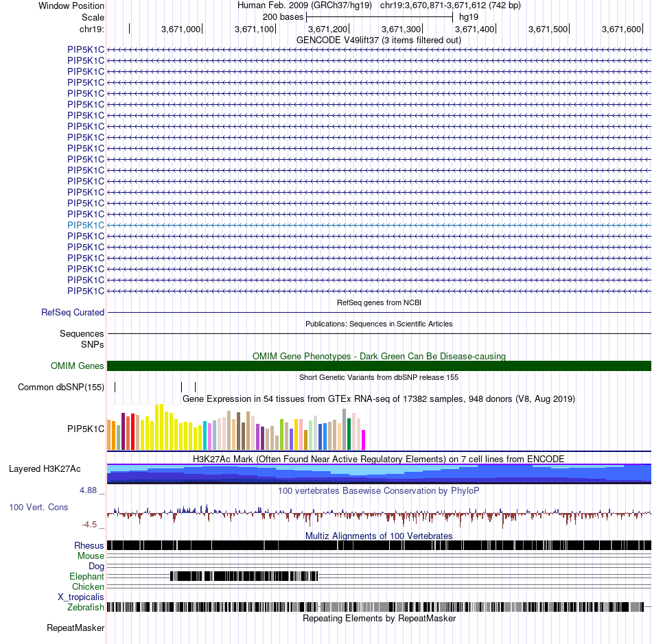Select the light-blue highlighted PIP5K1C transcript label
The image size is (652, 644).
86,225
